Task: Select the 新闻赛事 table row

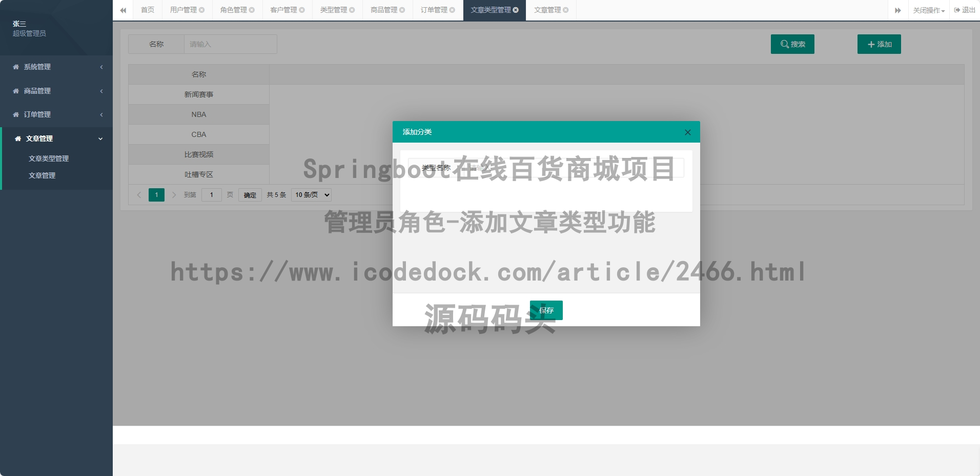Action: tap(199, 94)
